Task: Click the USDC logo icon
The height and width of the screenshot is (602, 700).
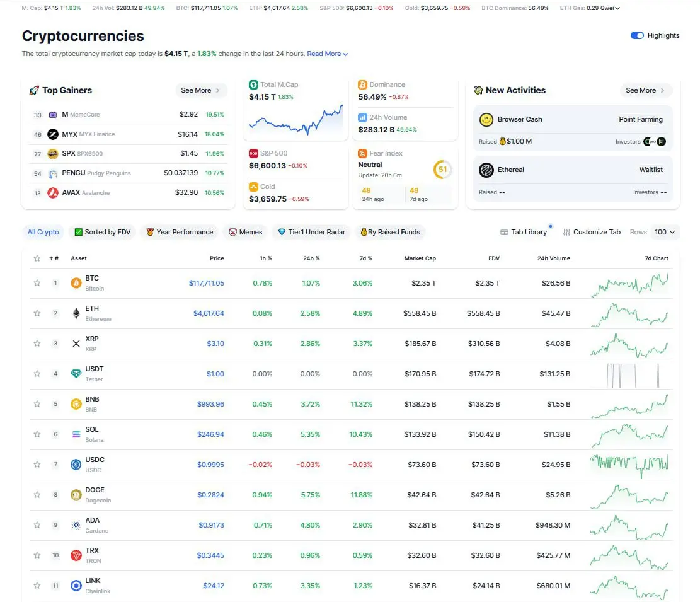Action: (x=76, y=465)
